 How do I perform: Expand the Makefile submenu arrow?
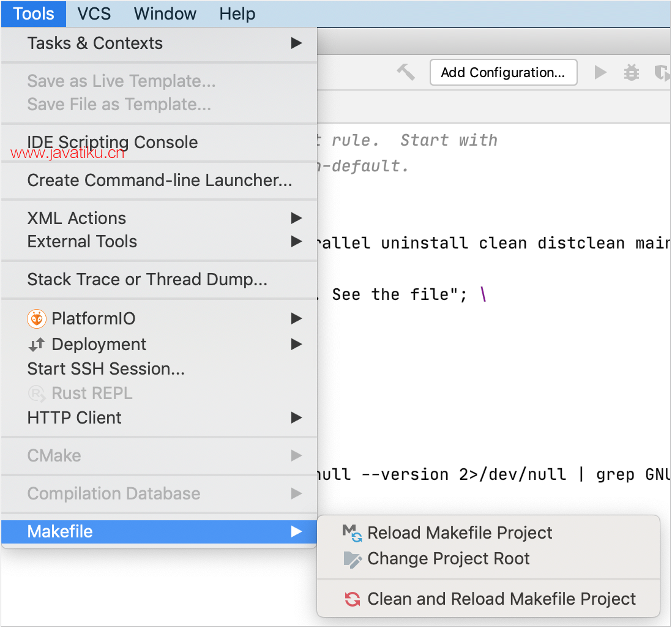297,531
